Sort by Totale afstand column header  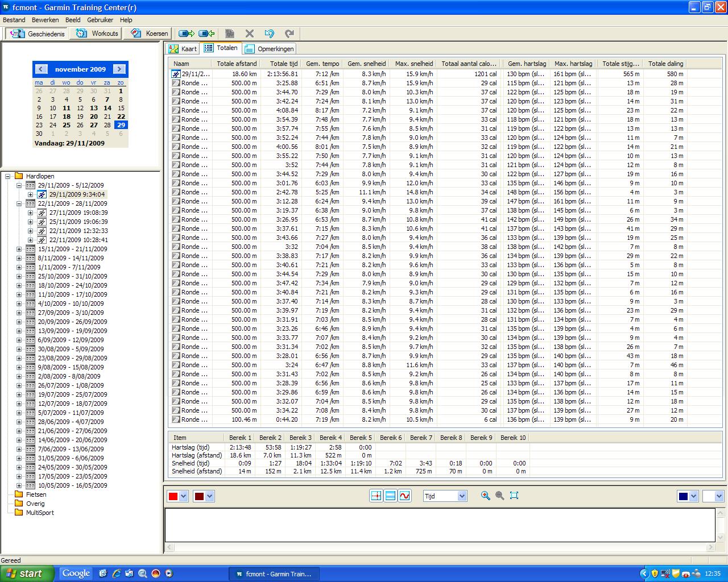click(237, 64)
